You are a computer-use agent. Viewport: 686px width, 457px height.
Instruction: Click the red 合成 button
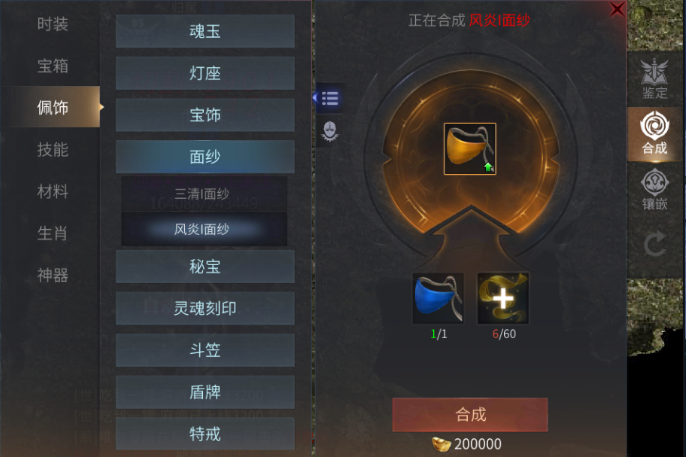470,415
